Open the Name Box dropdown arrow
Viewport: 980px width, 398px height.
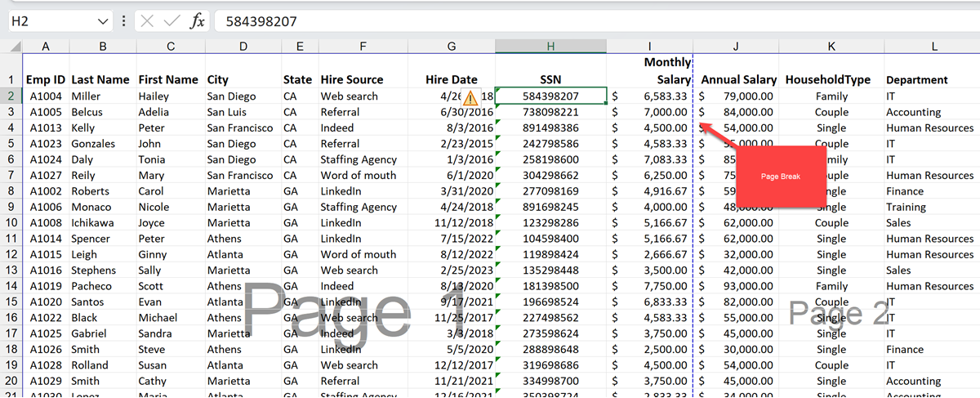click(x=102, y=21)
